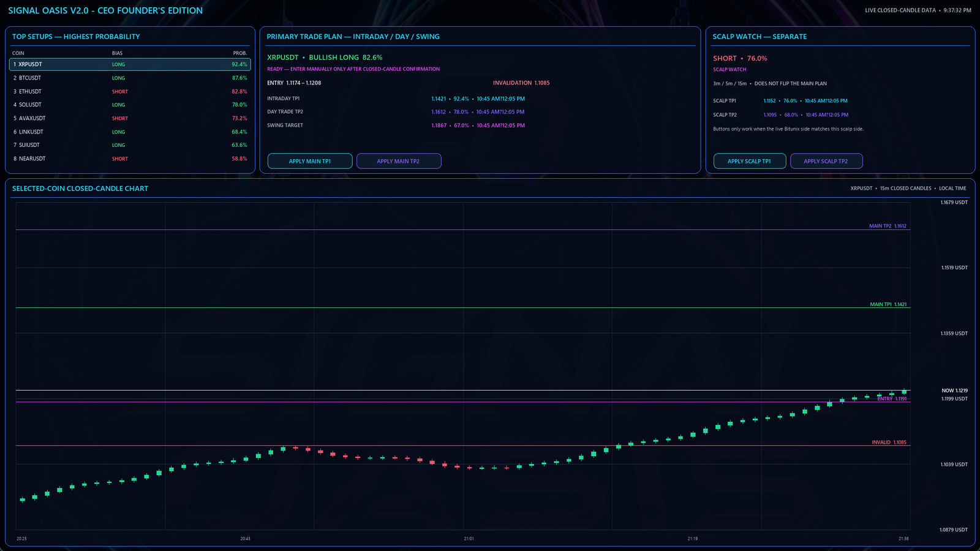This screenshot has width=980, height=551.
Task: Select the SUIUSDT row in Top Setups
Action: pos(130,145)
